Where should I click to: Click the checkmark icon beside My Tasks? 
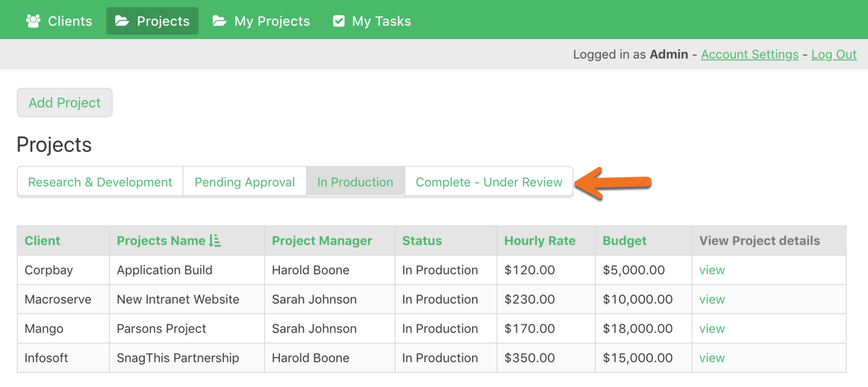pyautogui.click(x=339, y=21)
